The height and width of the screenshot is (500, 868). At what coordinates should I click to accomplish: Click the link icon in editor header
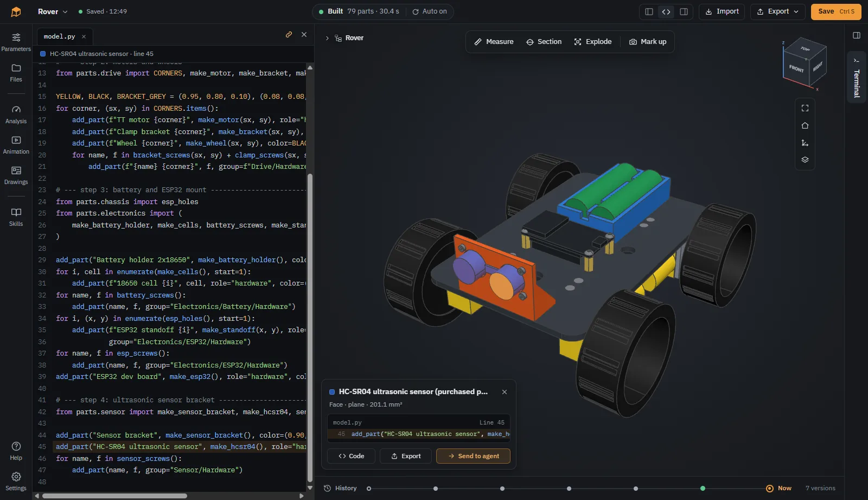(x=289, y=34)
